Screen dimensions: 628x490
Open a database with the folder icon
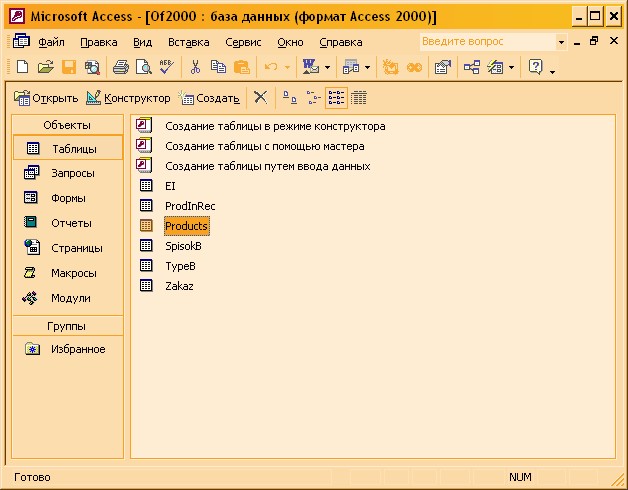click(x=46, y=67)
